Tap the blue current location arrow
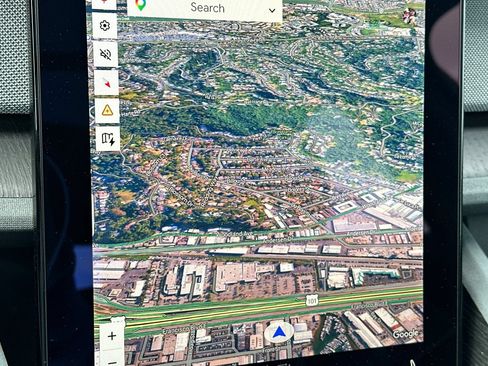This screenshot has height=366, width=488. 279,332
